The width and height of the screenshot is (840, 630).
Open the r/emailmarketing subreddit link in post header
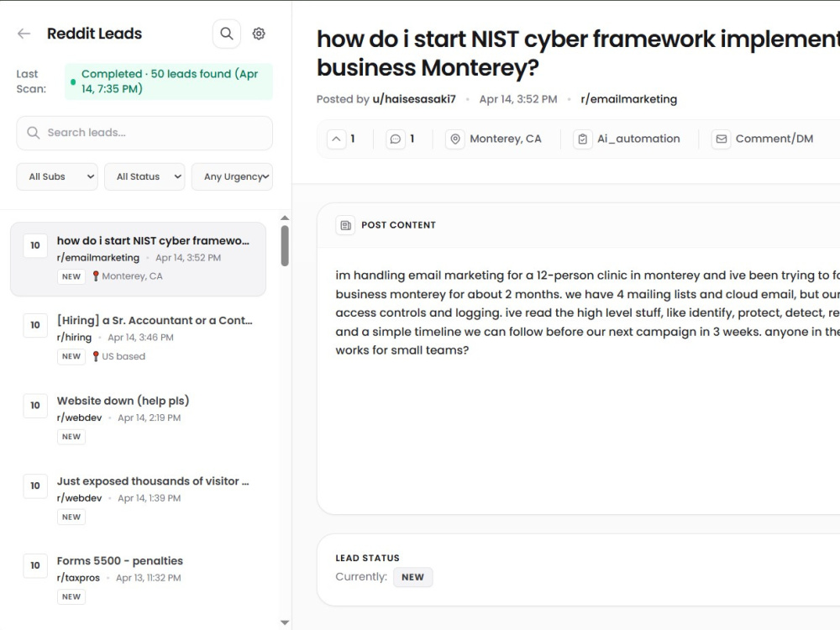coord(629,99)
